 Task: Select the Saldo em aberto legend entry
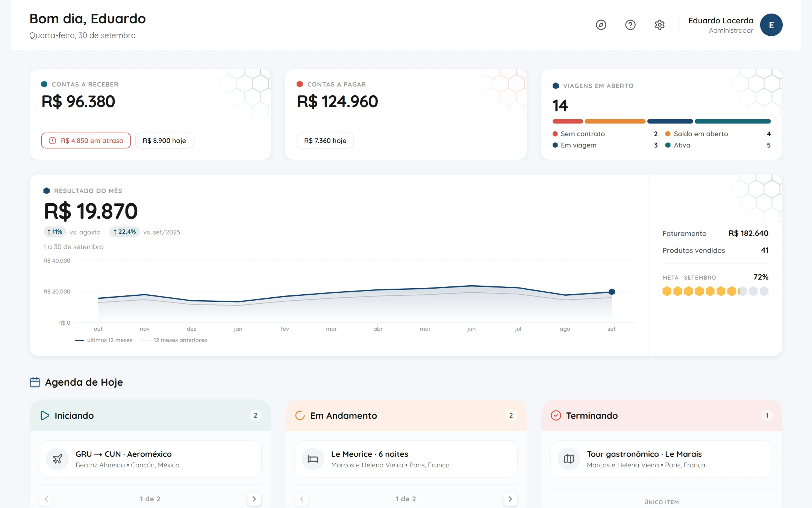tap(718, 134)
